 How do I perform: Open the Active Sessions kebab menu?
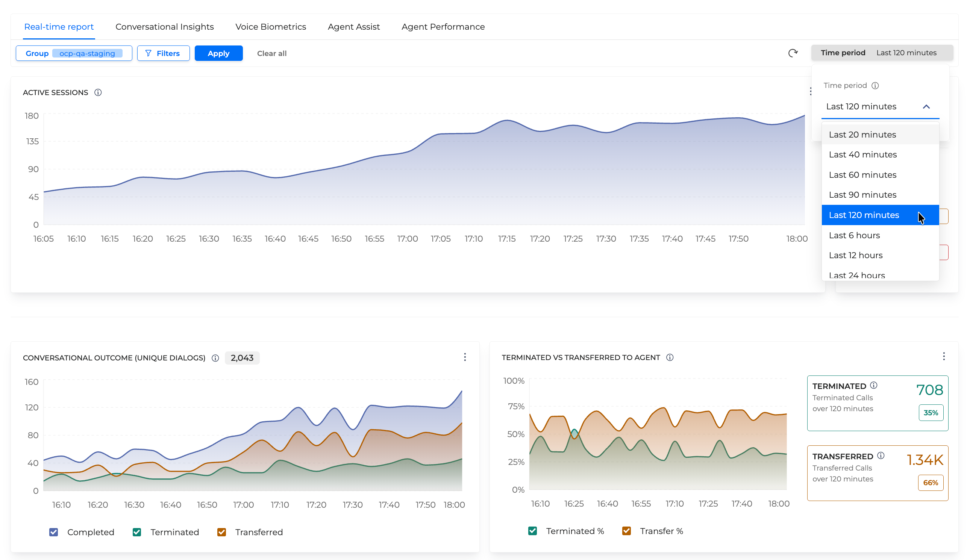point(810,91)
